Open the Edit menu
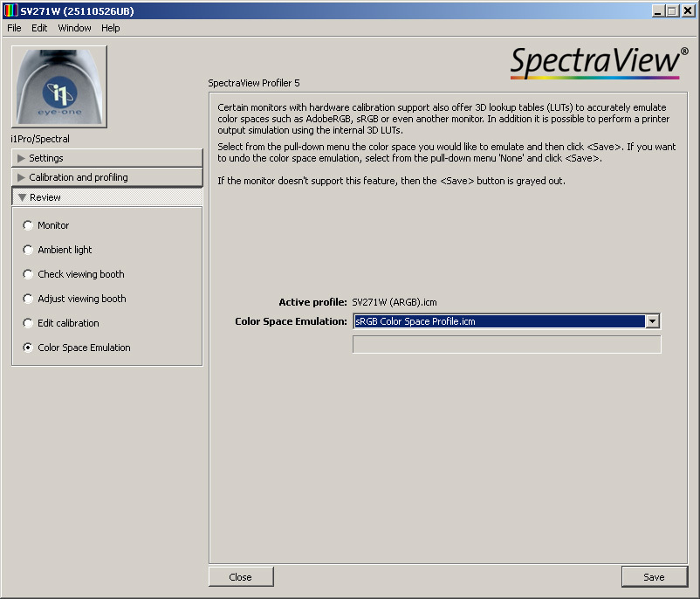This screenshot has height=599, width=700. pyautogui.click(x=39, y=28)
